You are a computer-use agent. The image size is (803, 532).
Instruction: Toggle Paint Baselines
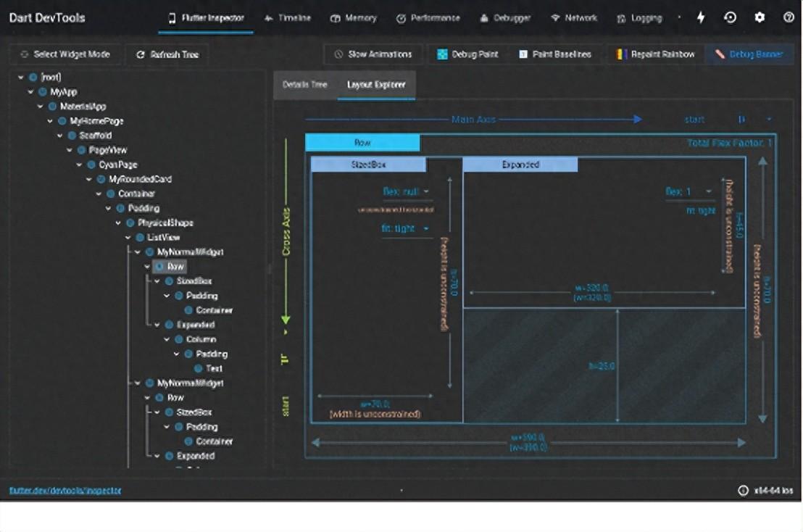coord(555,54)
